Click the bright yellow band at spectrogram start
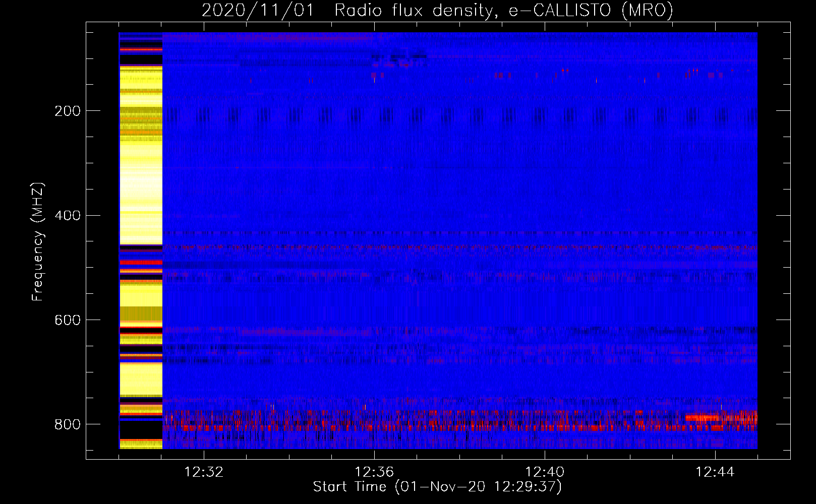 (x=141, y=241)
